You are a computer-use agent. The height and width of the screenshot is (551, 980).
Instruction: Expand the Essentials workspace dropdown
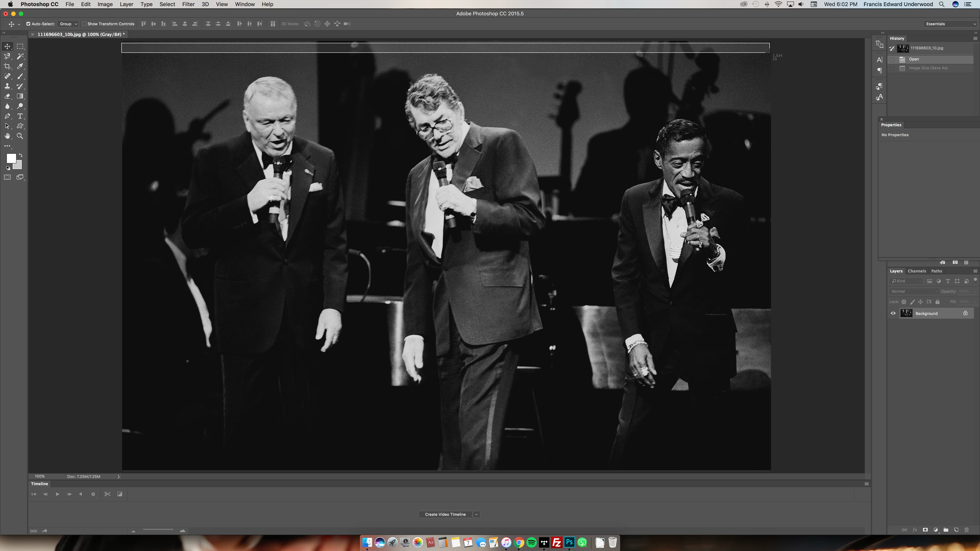pyautogui.click(x=950, y=24)
